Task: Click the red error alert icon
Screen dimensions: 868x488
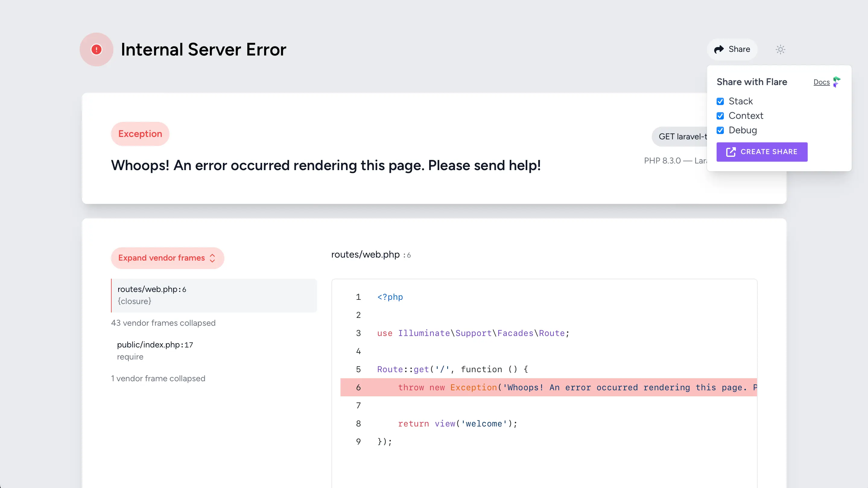Action: [97, 49]
